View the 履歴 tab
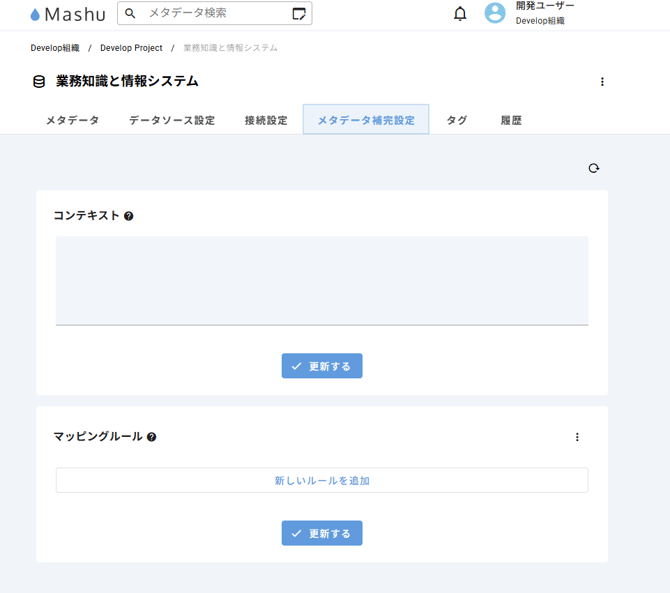 point(511,120)
